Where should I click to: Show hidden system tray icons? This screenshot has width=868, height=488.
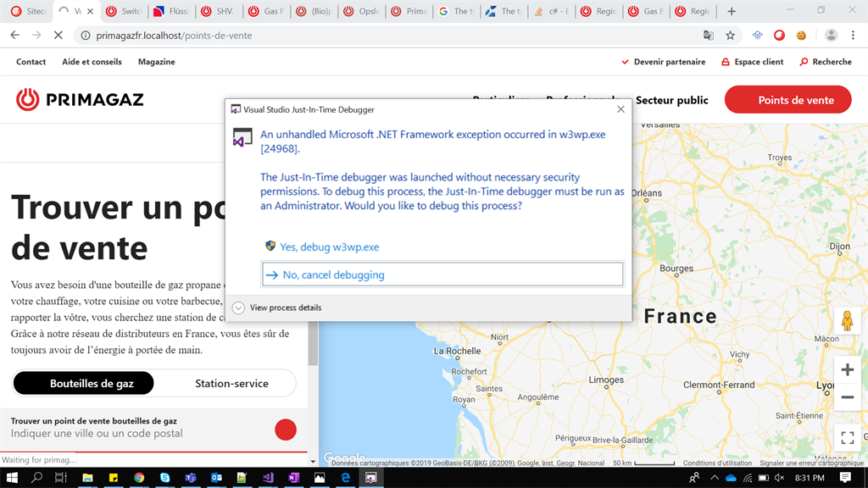click(714, 478)
